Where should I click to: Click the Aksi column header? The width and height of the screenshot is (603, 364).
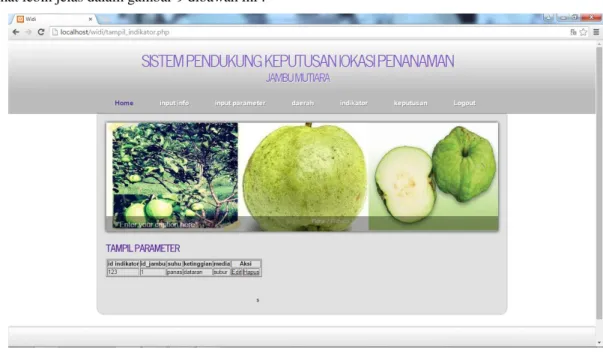246,264
